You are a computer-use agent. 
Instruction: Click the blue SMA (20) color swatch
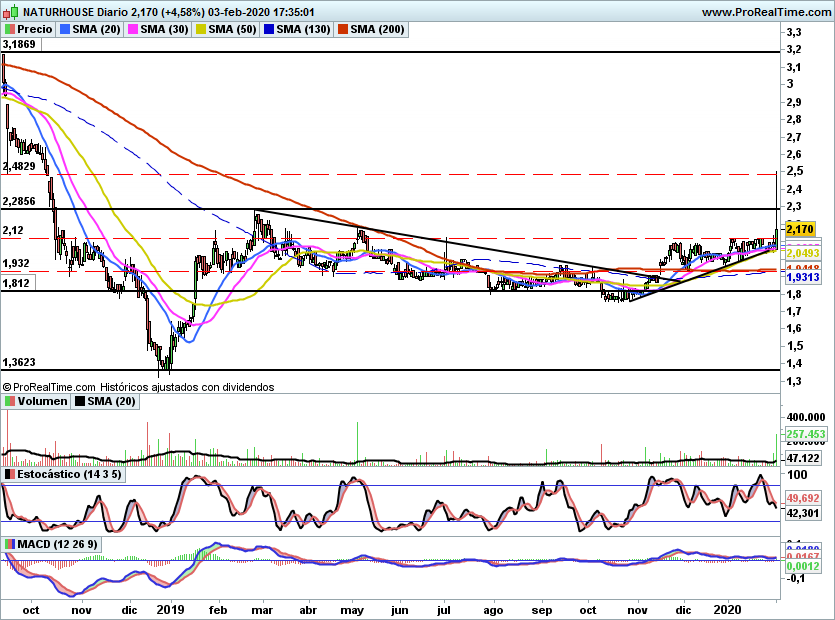65,29
